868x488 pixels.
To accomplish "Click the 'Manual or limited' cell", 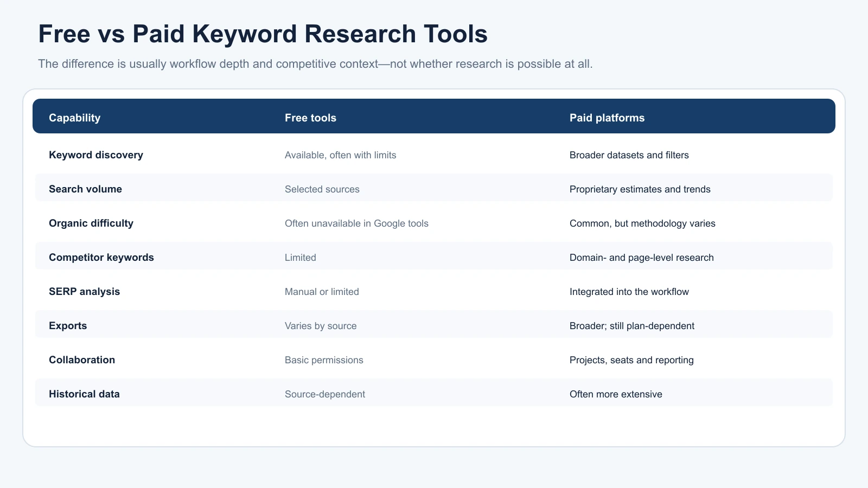I will click(x=322, y=292).
